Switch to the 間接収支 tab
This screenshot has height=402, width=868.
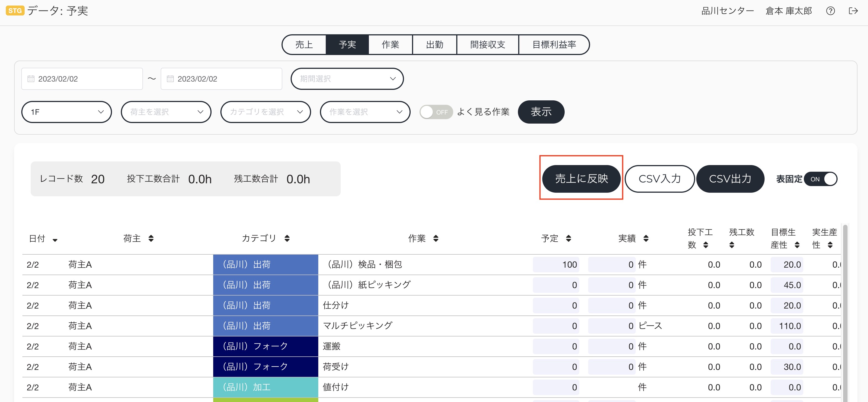(488, 45)
